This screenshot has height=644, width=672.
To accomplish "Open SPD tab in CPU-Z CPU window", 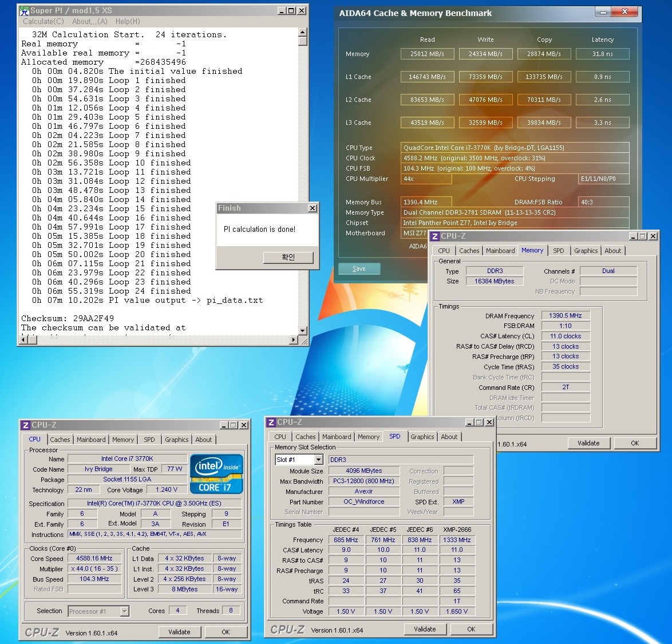I will pyautogui.click(x=149, y=440).
